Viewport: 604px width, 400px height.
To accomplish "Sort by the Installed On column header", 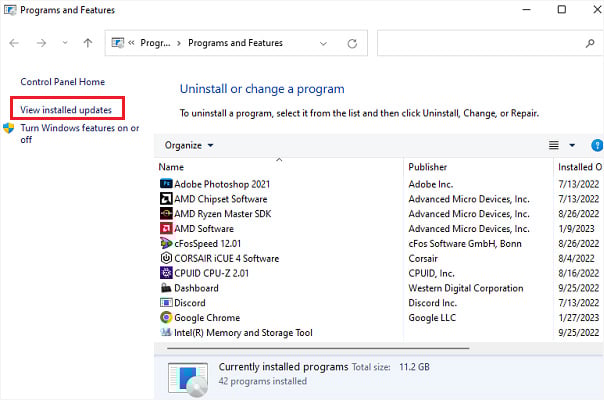I will [x=579, y=166].
